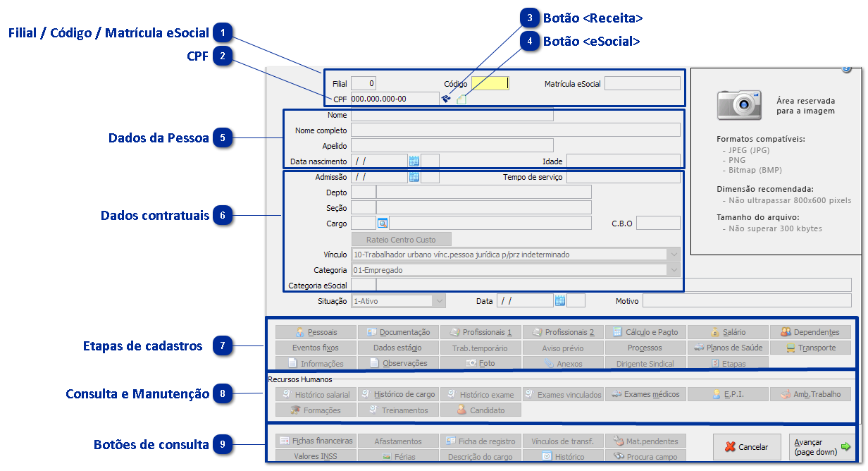Open the Férias query
Screen dimensions: 868x471
(398, 456)
